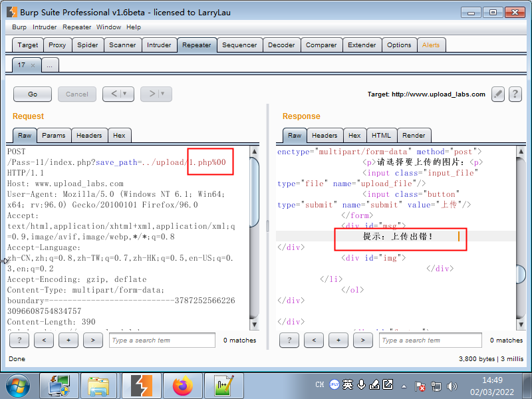The image size is (532, 399).
Task: Open the Window menu
Action: tap(108, 27)
